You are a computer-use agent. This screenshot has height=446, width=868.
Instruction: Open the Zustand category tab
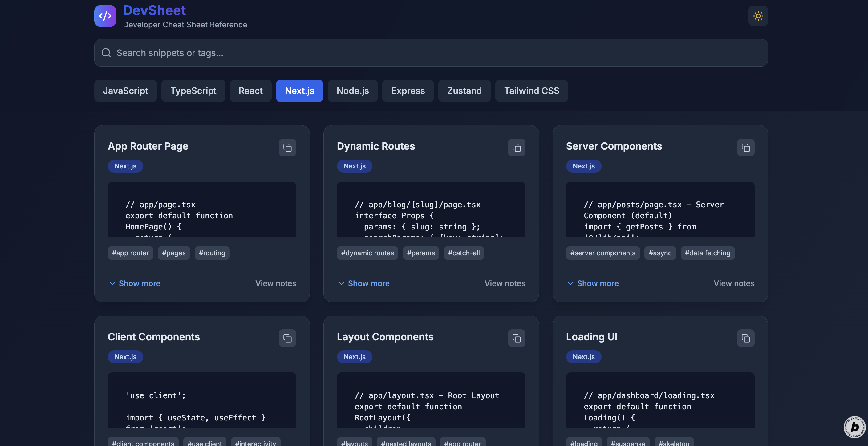464,91
